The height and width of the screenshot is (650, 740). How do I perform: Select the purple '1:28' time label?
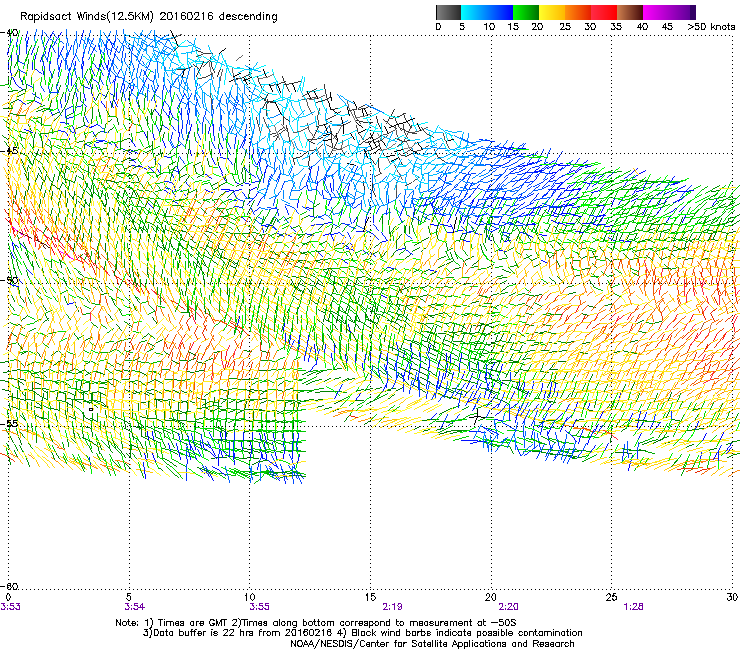pyautogui.click(x=633, y=607)
